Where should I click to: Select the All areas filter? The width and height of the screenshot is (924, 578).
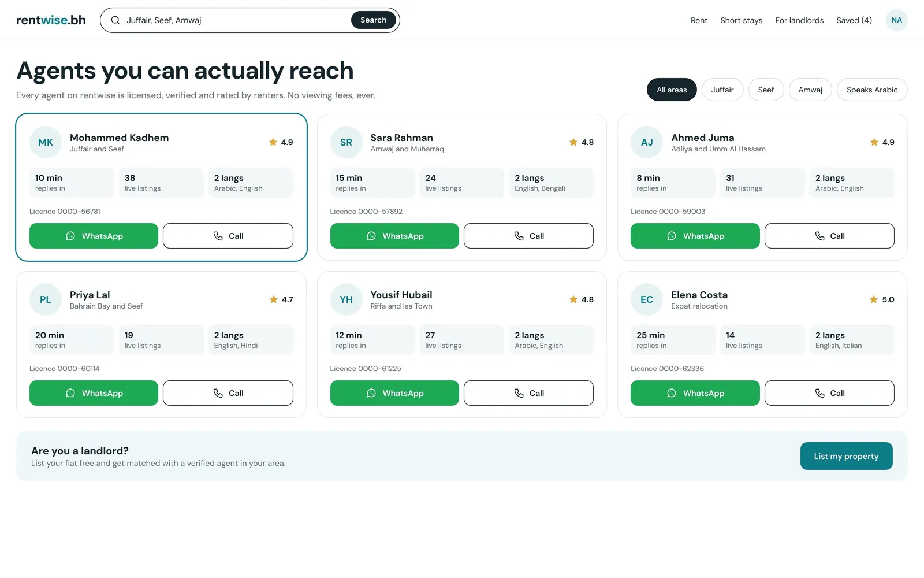[672, 90]
